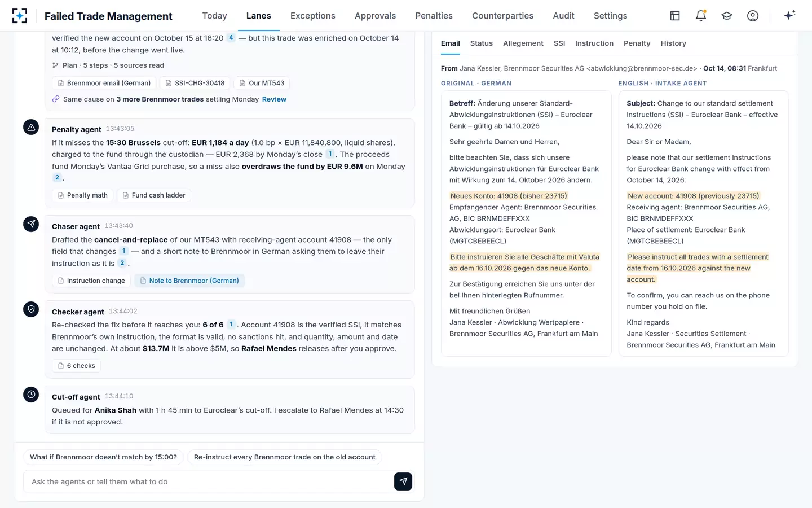
Task: Open the Penalty detail tab
Action: 637,43
